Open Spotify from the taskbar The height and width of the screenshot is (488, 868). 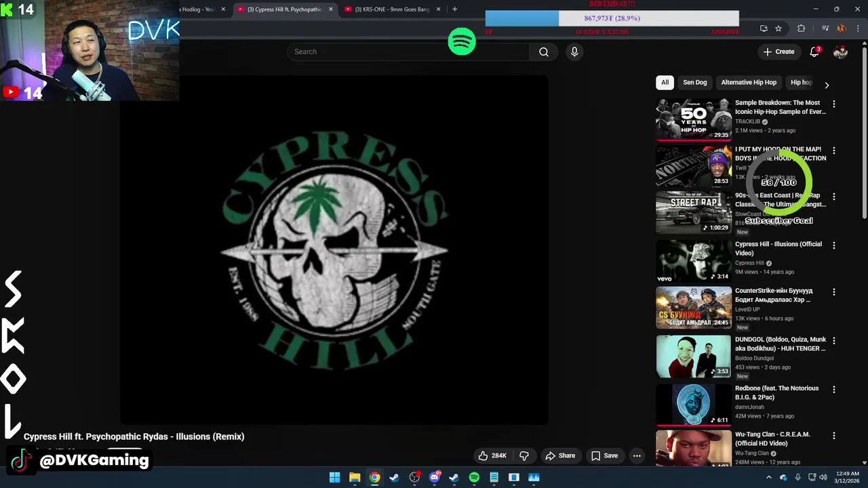click(474, 477)
